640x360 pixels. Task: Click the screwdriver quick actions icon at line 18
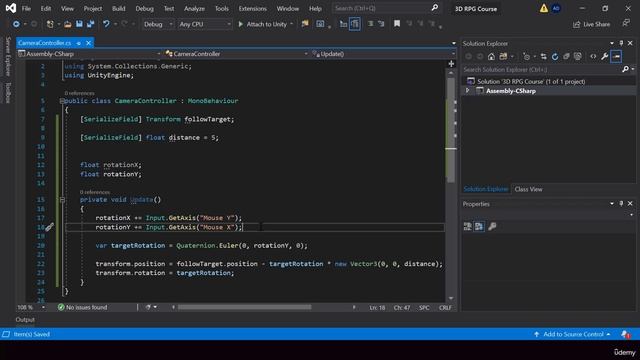[x=49, y=227]
